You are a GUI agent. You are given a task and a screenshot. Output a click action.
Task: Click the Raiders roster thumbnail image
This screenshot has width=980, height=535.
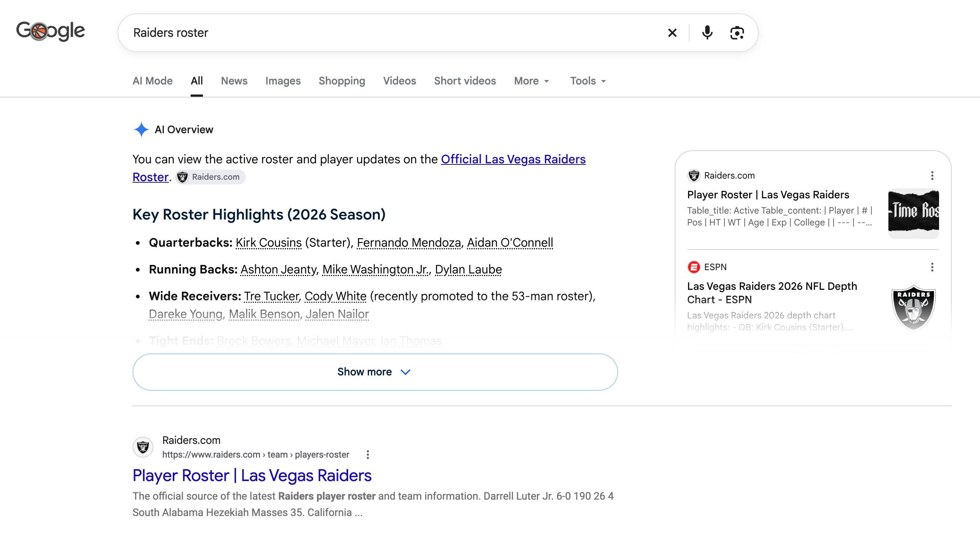coord(913,213)
